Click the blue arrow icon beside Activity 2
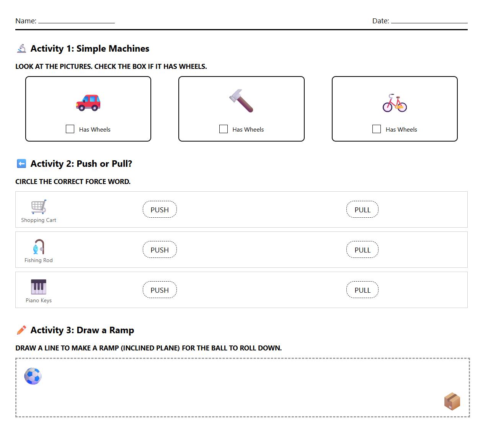Image resolution: width=483 pixels, height=448 pixels. point(21,163)
